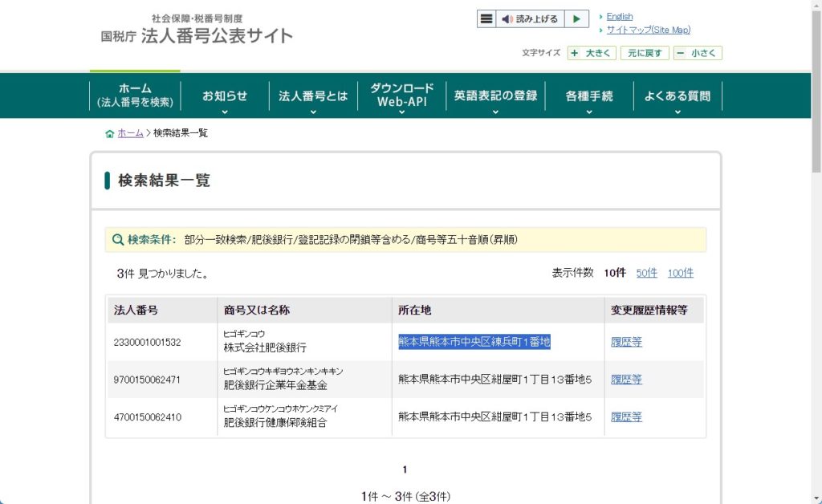
Task: Click the hamburger menu icon beside 読み上げる
Action: (486, 19)
